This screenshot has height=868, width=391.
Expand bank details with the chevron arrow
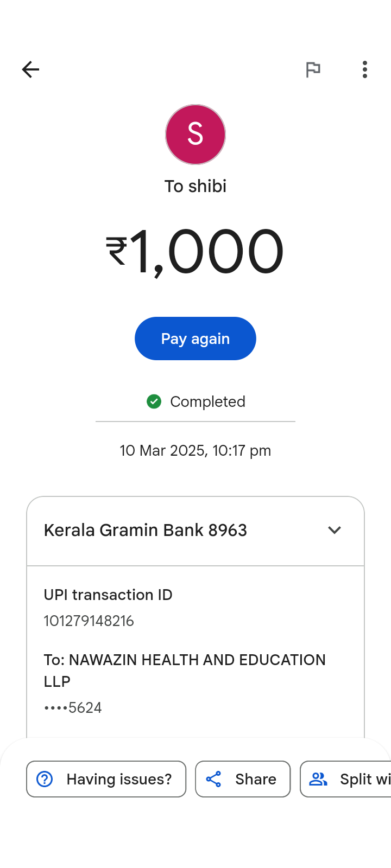click(x=335, y=530)
